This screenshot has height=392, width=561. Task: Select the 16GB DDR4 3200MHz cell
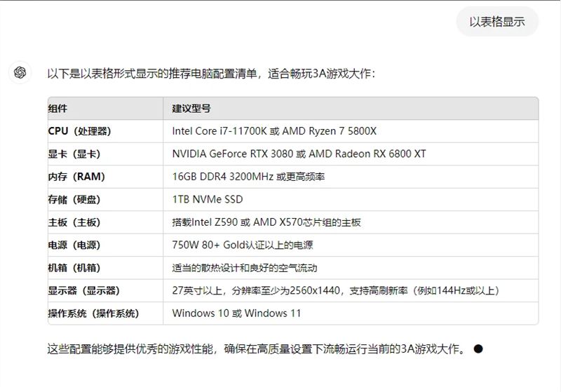coord(351,177)
